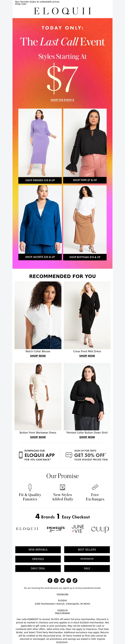The height and width of the screenshot is (644, 125).
Task: Open the Instagram social icon
Action: tap(56, 580)
